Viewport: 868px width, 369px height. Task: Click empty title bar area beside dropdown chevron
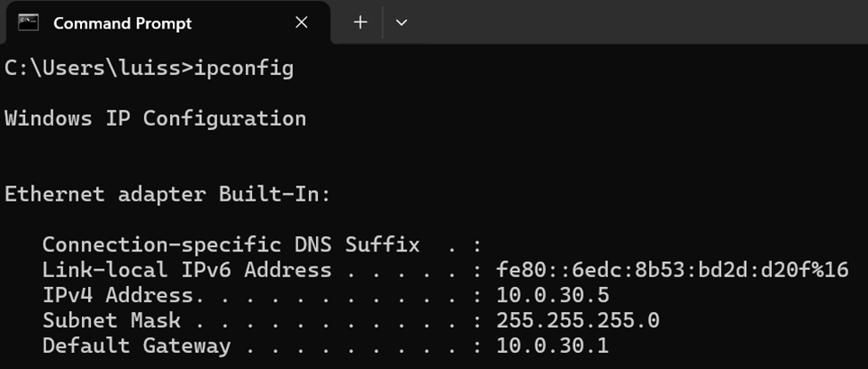pyautogui.click(x=637, y=22)
